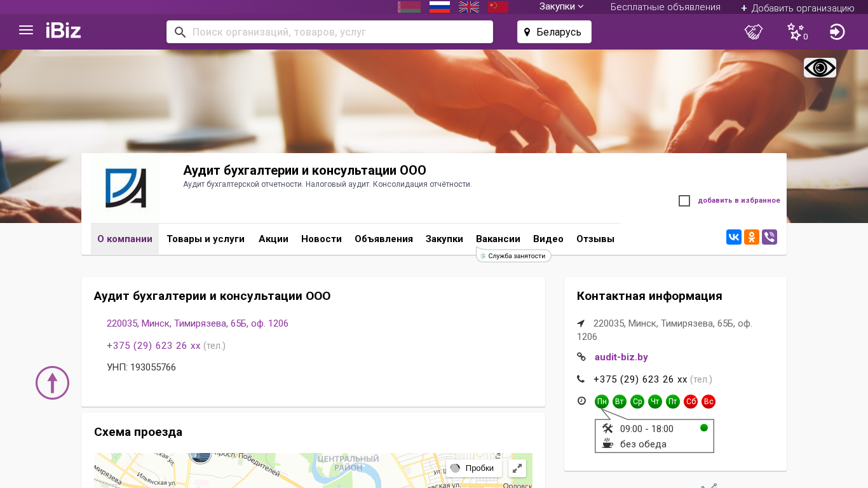Switch language with the Russian flag
The height and width of the screenshot is (488, 868).
click(439, 7)
